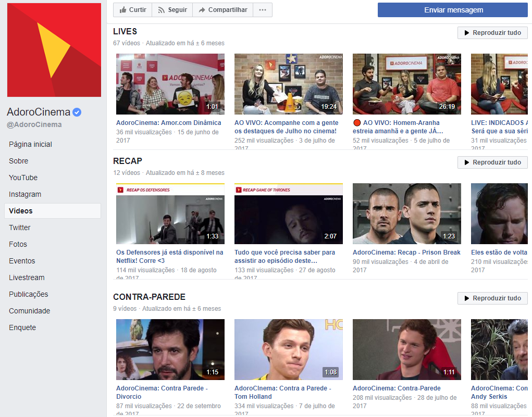Viewport: 532px width, 417px height.
Task: Click title Eles estão de volta
Action: pos(499,252)
